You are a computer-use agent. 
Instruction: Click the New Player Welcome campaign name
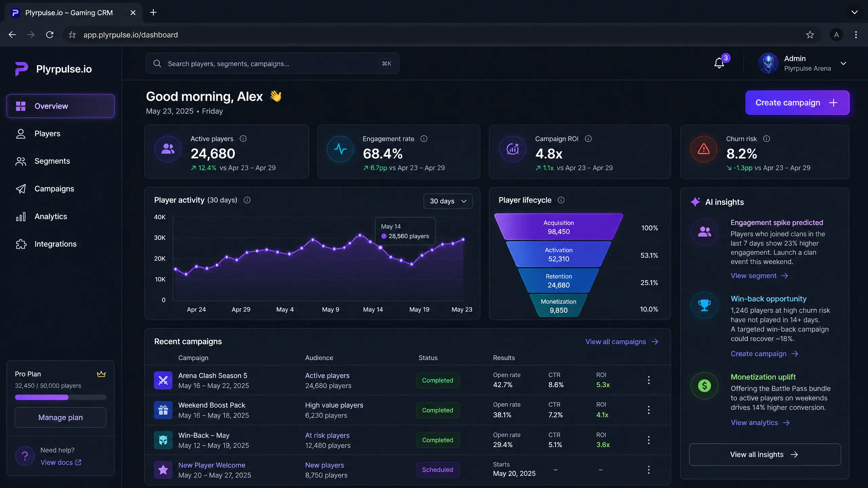[212, 465]
